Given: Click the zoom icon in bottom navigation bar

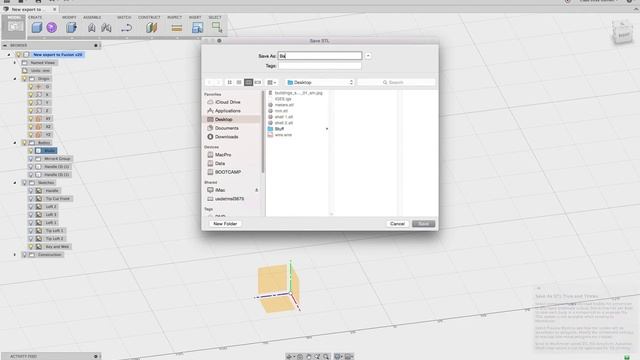Looking at the screenshot, I should coord(326,356).
